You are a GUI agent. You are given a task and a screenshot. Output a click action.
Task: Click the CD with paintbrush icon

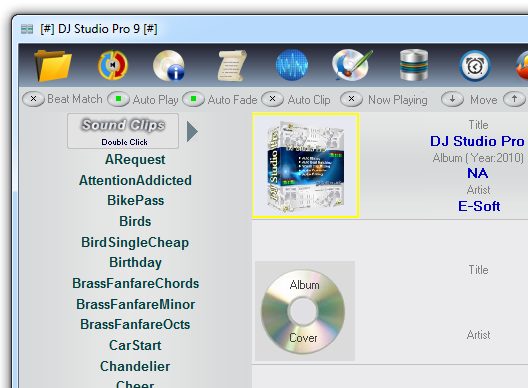pos(352,65)
